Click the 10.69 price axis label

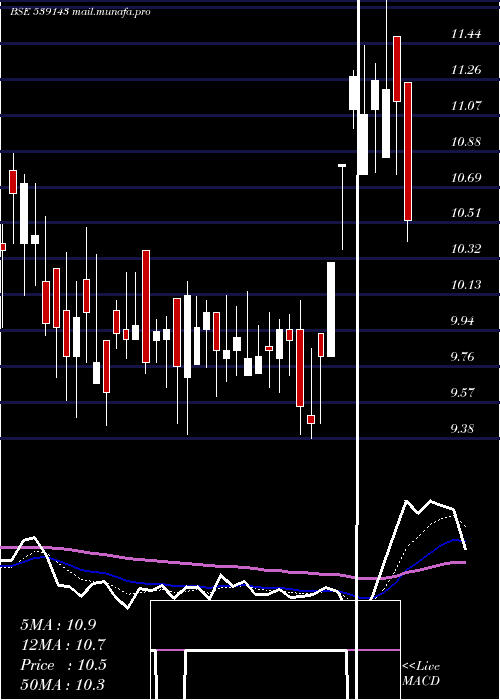pos(466,178)
